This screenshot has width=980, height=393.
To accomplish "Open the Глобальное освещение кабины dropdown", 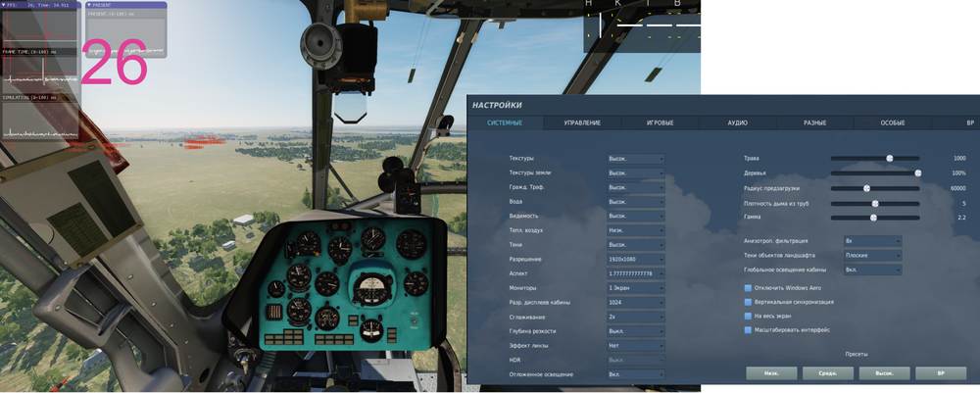I will click(872, 270).
